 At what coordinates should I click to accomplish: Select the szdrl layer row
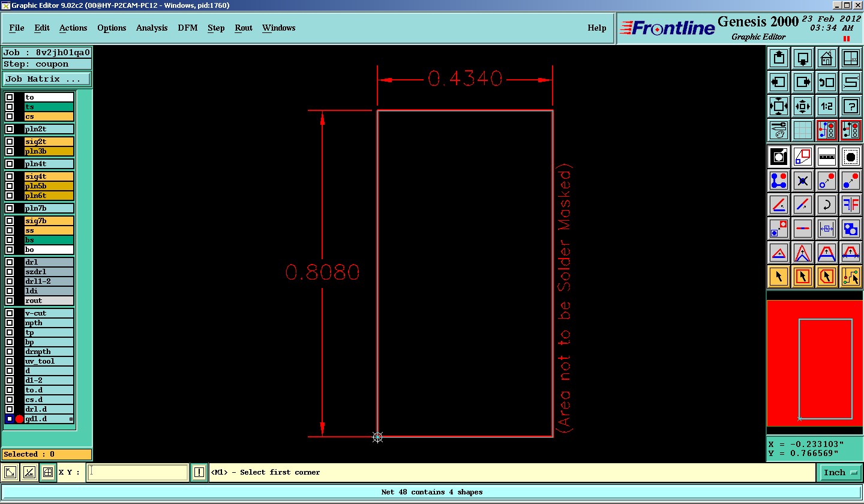[x=49, y=272]
